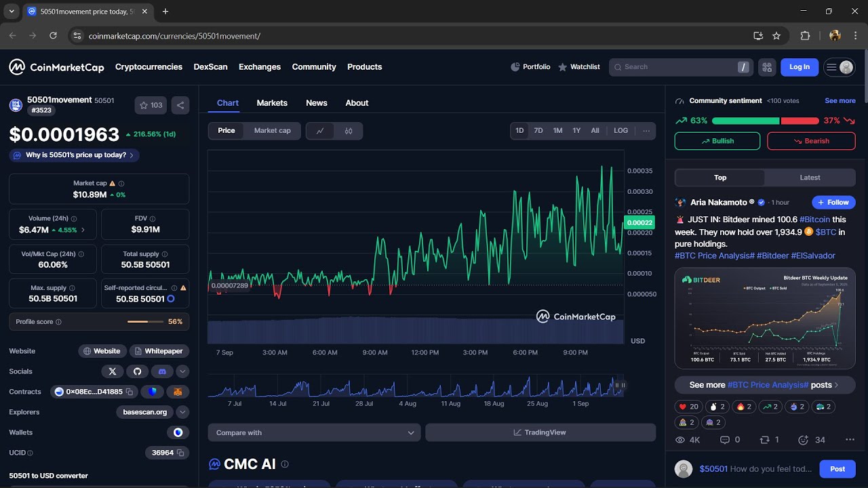Image resolution: width=868 pixels, height=488 pixels.
Task: Open the TradingView chart button
Action: pos(540,432)
